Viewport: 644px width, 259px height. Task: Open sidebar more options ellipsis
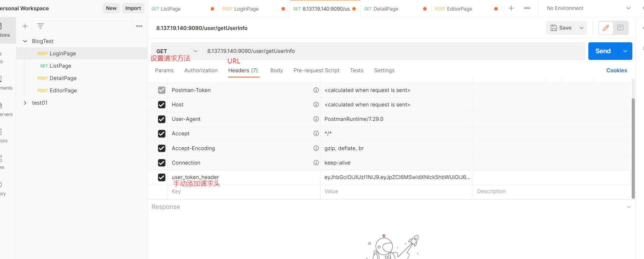point(139,26)
